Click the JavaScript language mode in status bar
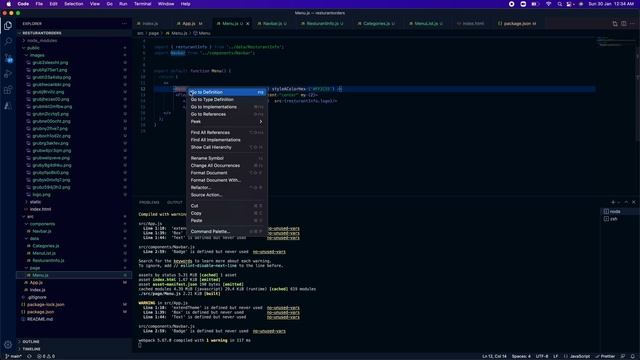Screen dimensions: 640x360 (x=580, y=356)
